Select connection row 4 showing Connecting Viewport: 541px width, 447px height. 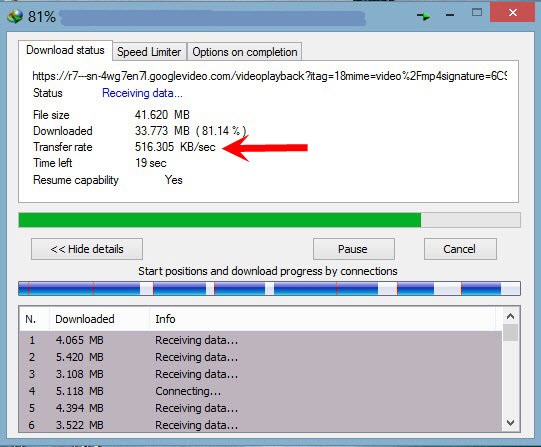tap(260, 391)
